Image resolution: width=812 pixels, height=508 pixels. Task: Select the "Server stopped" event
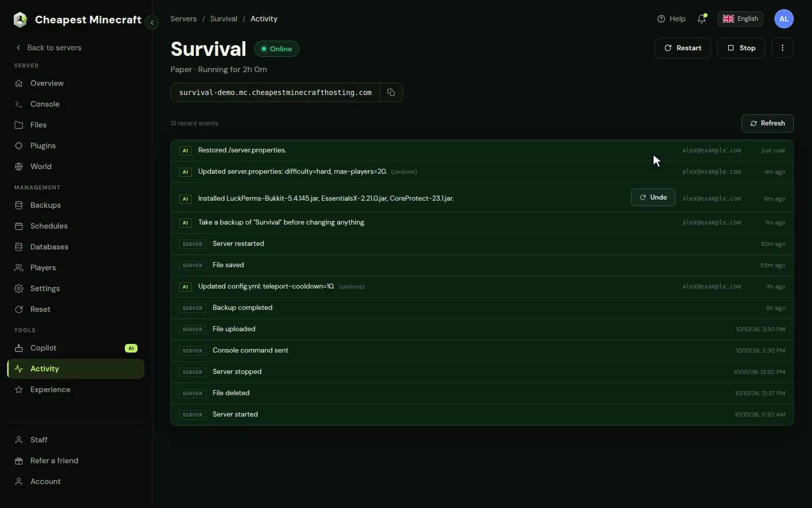[482, 372]
